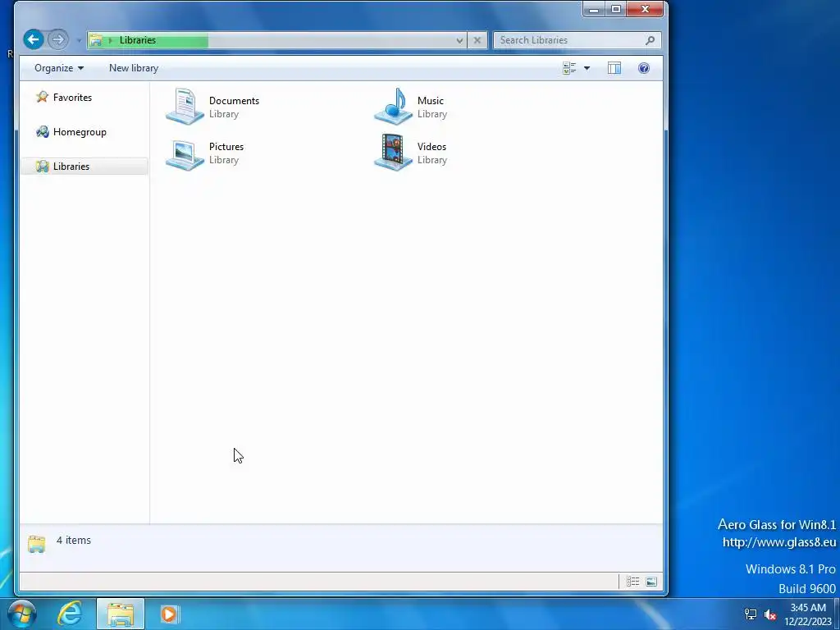840x630 pixels.
Task: Click the details pane folder icon
Action: point(36,544)
